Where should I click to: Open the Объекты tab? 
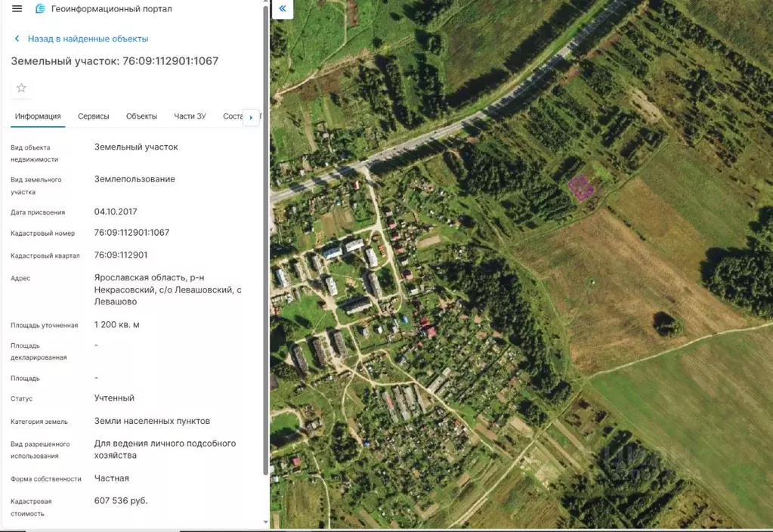(141, 116)
